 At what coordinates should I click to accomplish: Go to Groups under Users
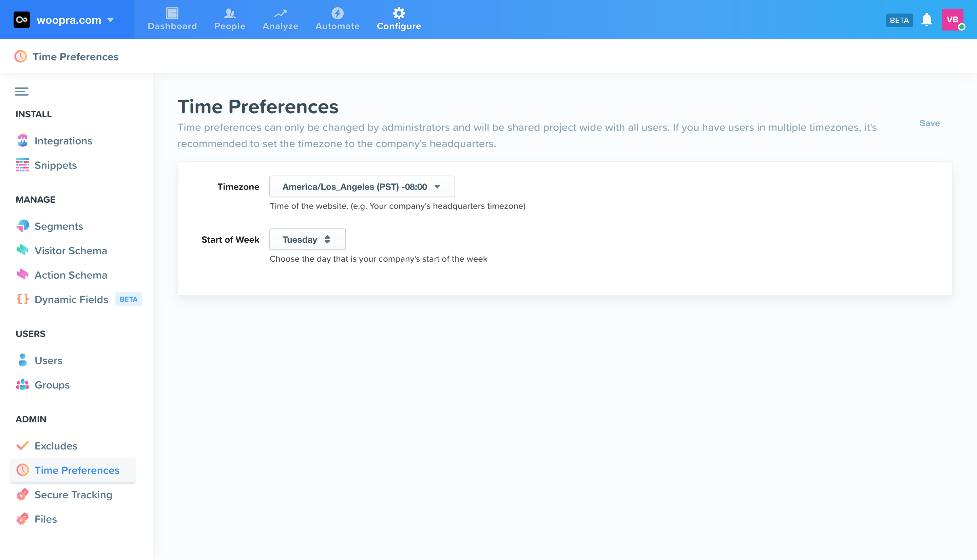(52, 385)
